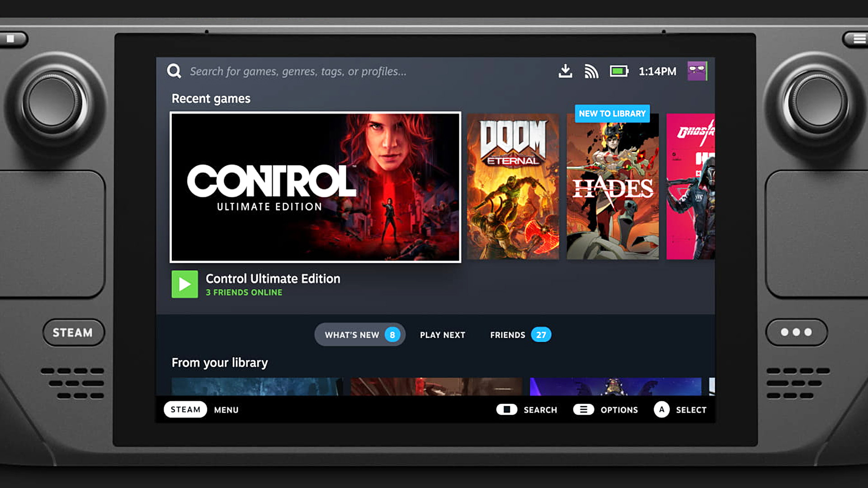
Task: Select the Control Ultimate Edition cover
Action: (x=316, y=187)
